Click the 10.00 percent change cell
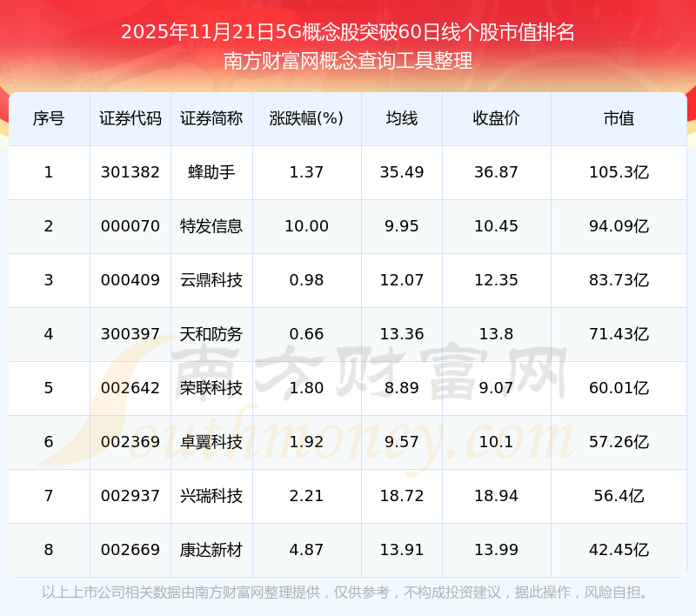 click(x=306, y=226)
